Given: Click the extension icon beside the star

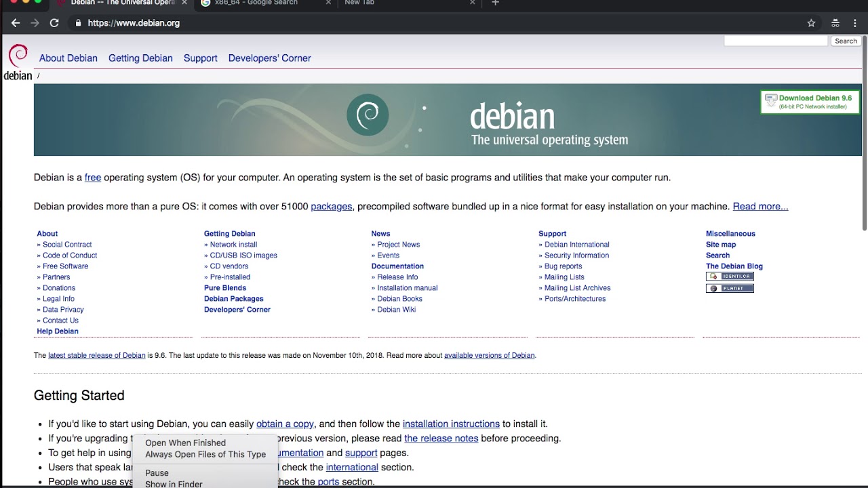Looking at the screenshot, I should [836, 23].
